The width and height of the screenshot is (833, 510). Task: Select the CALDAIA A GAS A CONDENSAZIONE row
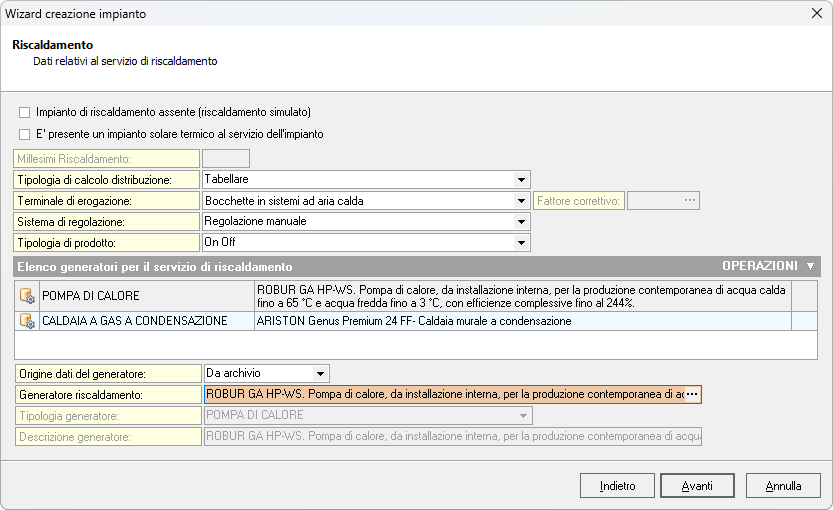146,321
